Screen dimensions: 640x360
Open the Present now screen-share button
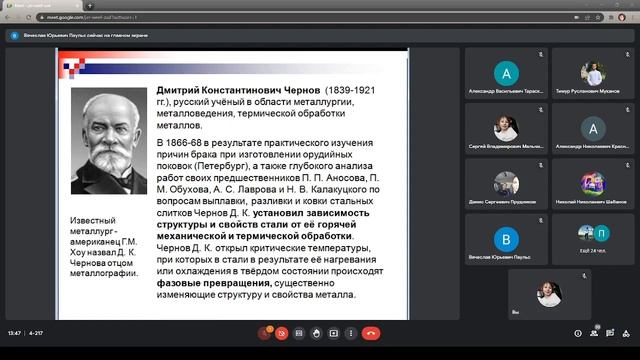tap(333, 333)
